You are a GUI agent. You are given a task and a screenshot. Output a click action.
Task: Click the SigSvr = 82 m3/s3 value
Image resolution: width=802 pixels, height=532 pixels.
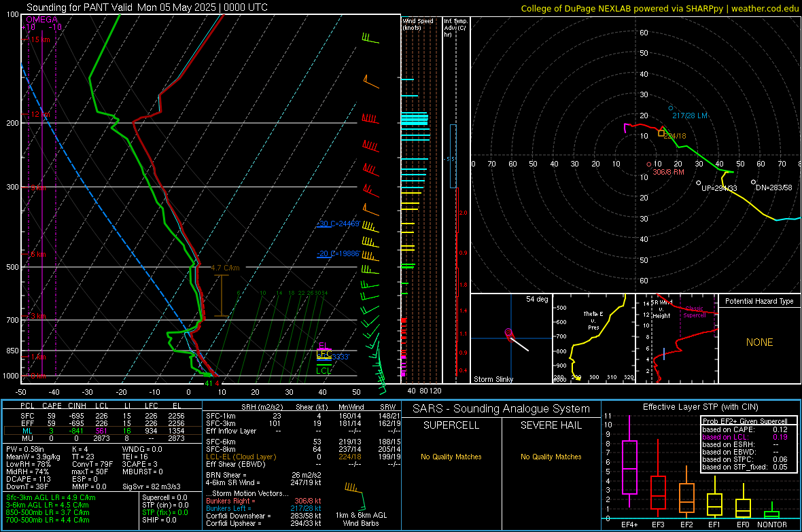click(x=152, y=486)
